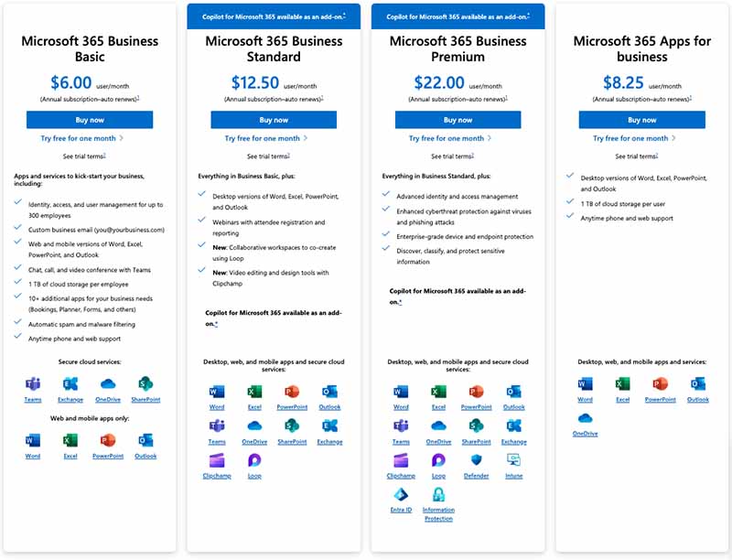732x560 pixels.
Task: Select the Word icon in Business Standard
Action: [217, 392]
